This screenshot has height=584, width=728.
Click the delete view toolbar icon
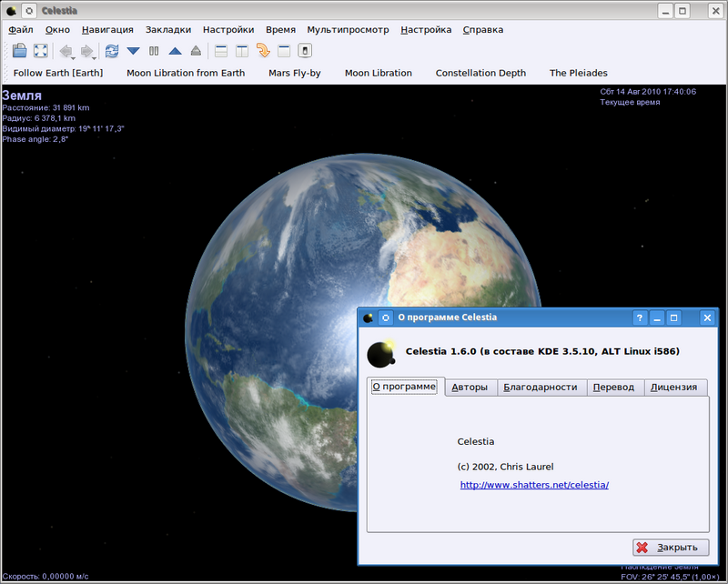[305, 51]
